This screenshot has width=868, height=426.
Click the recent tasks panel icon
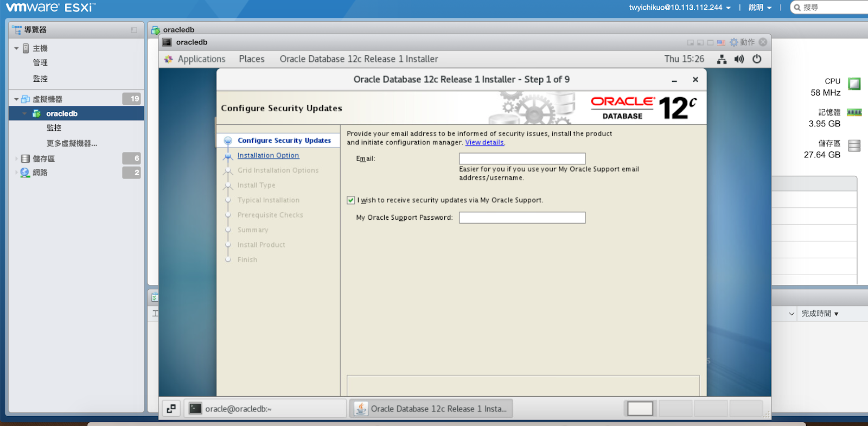pyautogui.click(x=155, y=297)
